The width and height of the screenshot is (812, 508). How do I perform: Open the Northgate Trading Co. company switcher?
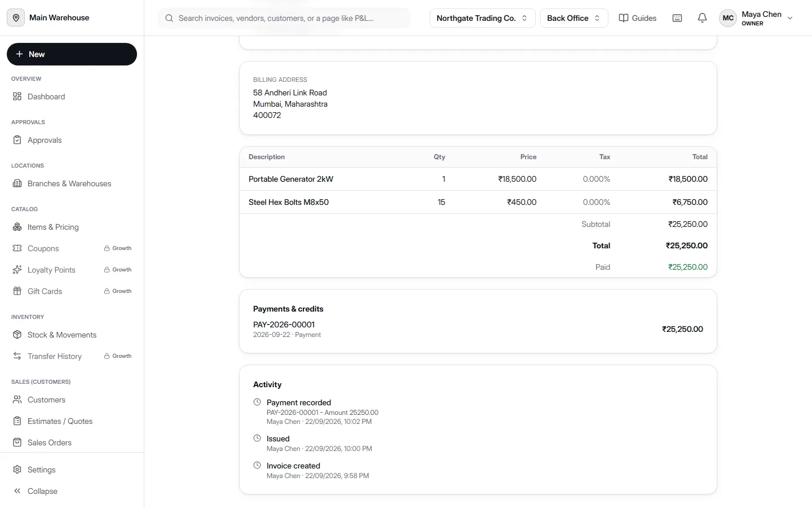pos(482,18)
